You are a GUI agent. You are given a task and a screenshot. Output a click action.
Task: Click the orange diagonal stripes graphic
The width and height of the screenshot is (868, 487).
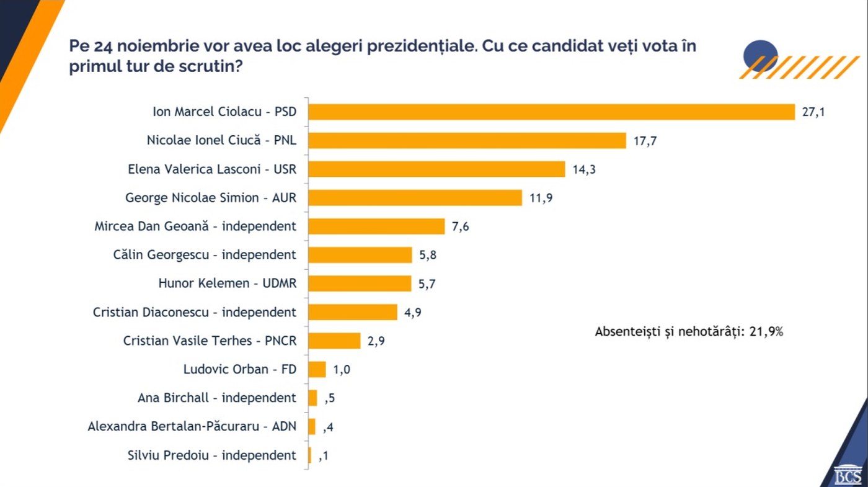coord(800,68)
